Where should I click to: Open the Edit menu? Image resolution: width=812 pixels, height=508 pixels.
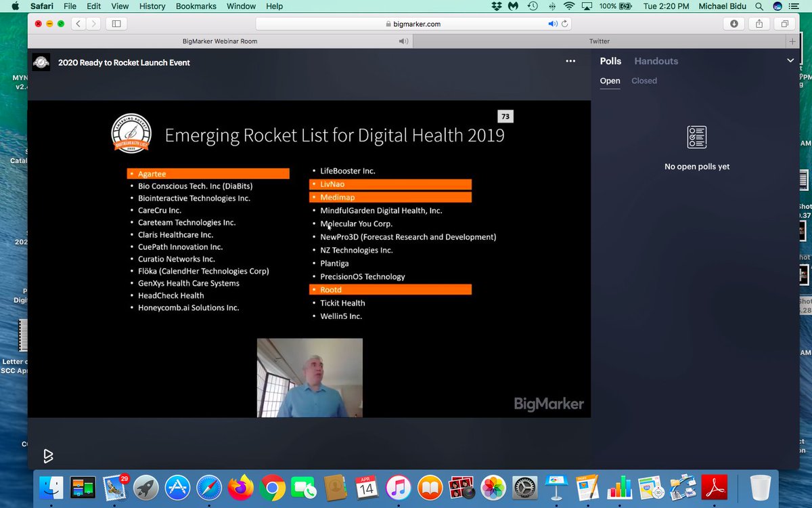click(x=93, y=6)
